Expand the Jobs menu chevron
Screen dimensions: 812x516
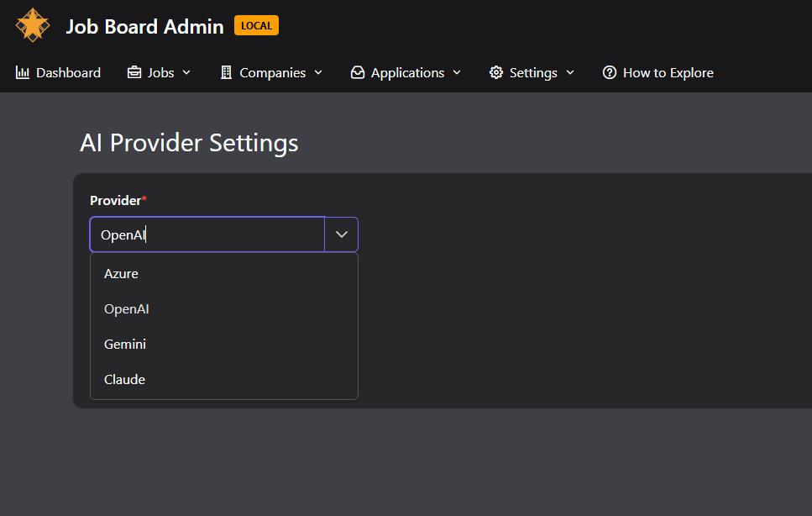(x=186, y=73)
